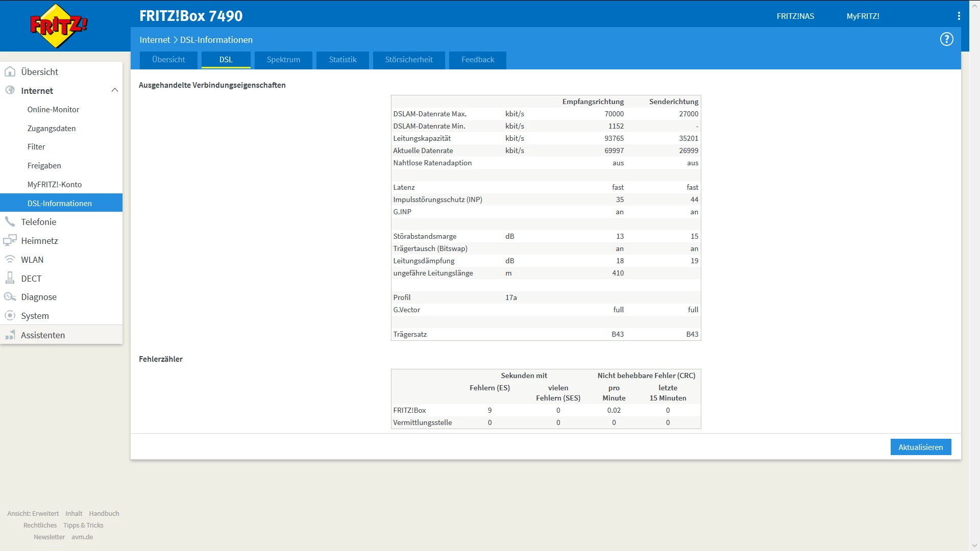This screenshot has height=551, width=980.
Task: Click the WLAN wifi icon
Action: [x=10, y=259]
